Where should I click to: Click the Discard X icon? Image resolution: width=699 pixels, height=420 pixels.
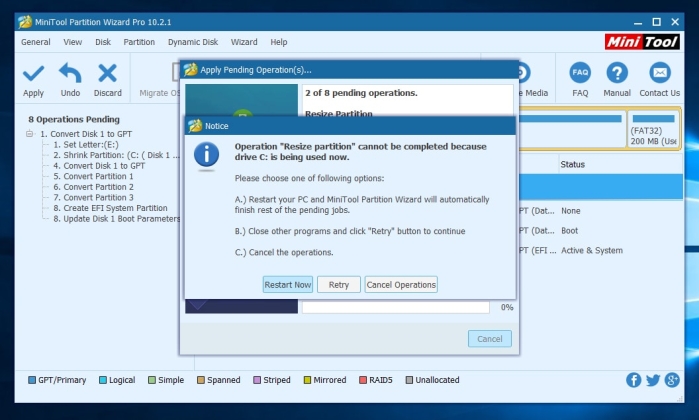107,73
